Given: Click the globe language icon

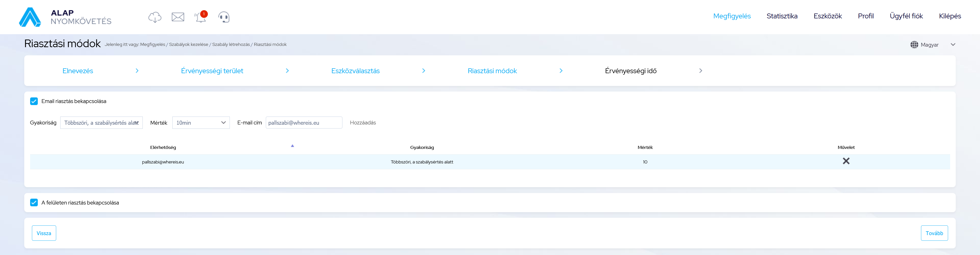Looking at the screenshot, I should (x=914, y=45).
